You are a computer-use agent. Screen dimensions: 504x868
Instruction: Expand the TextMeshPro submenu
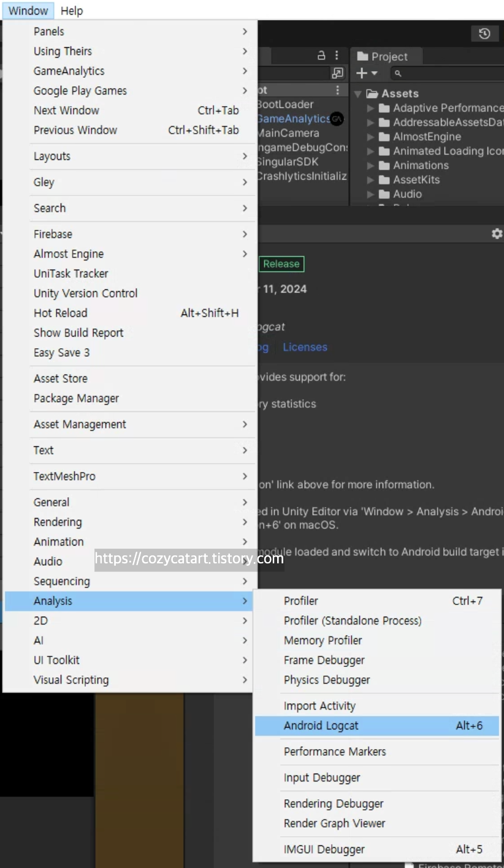point(130,476)
